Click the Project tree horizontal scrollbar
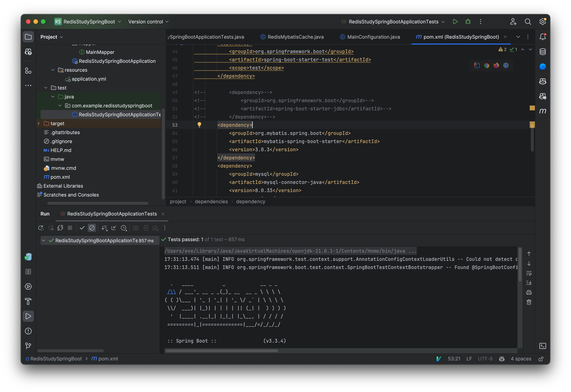The width and height of the screenshot is (571, 392). pos(98,203)
